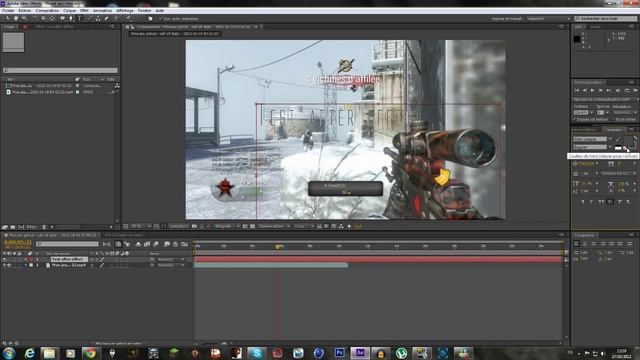Viewport: 640px width, 360px height.
Task: Open the Calque menu
Action: coord(70,11)
